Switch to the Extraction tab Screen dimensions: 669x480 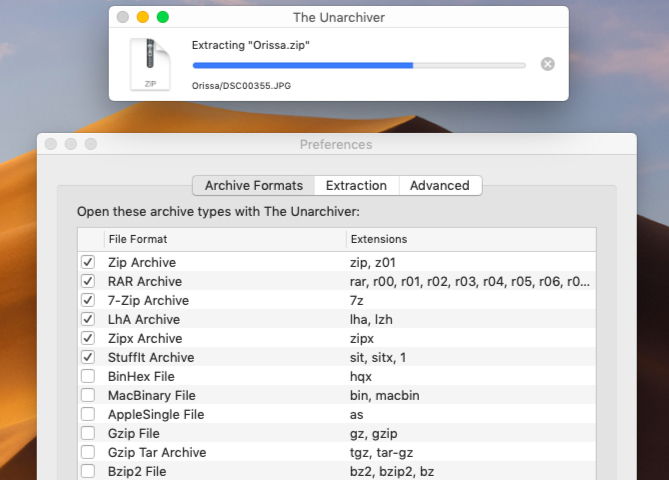pyautogui.click(x=356, y=185)
